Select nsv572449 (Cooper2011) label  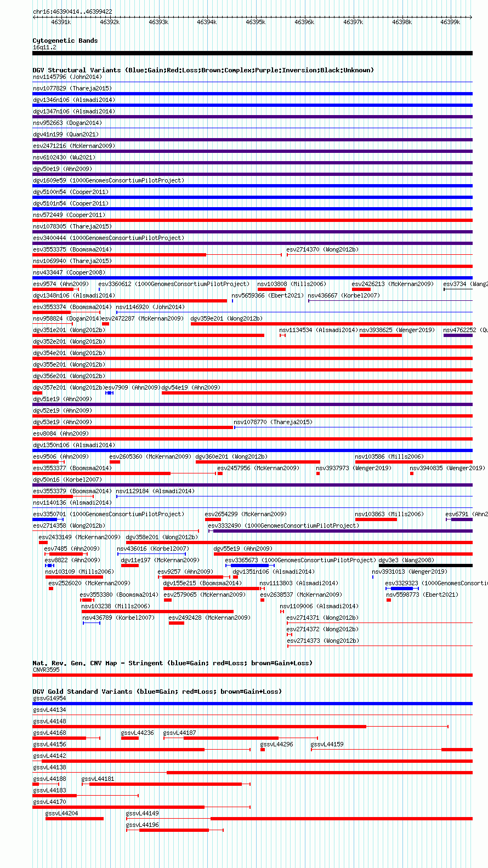[69, 215]
